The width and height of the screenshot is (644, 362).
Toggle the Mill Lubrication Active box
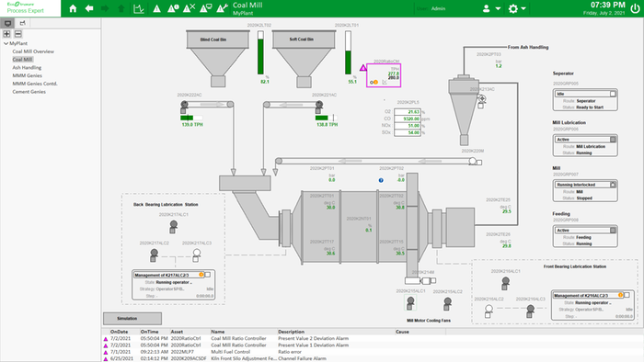click(613, 140)
